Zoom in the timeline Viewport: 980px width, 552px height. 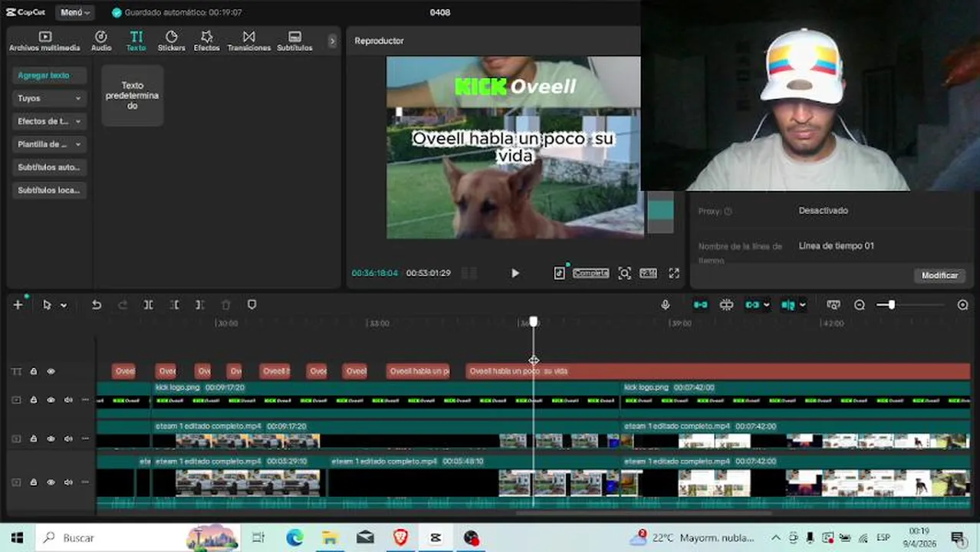click(x=963, y=305)
